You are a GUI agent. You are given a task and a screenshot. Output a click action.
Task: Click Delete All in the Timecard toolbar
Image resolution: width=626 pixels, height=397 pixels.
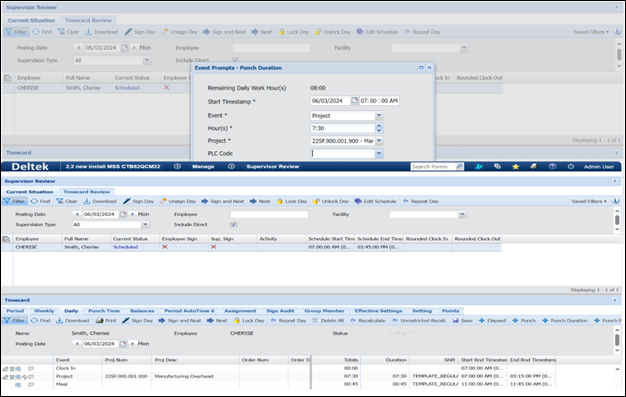point(328,320)
